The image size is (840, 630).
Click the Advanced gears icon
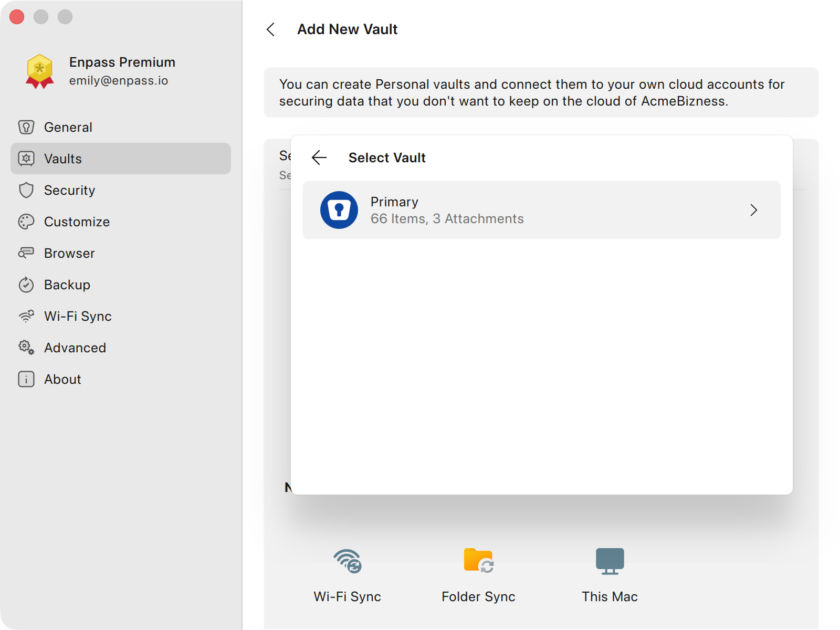tap(26, 348)
